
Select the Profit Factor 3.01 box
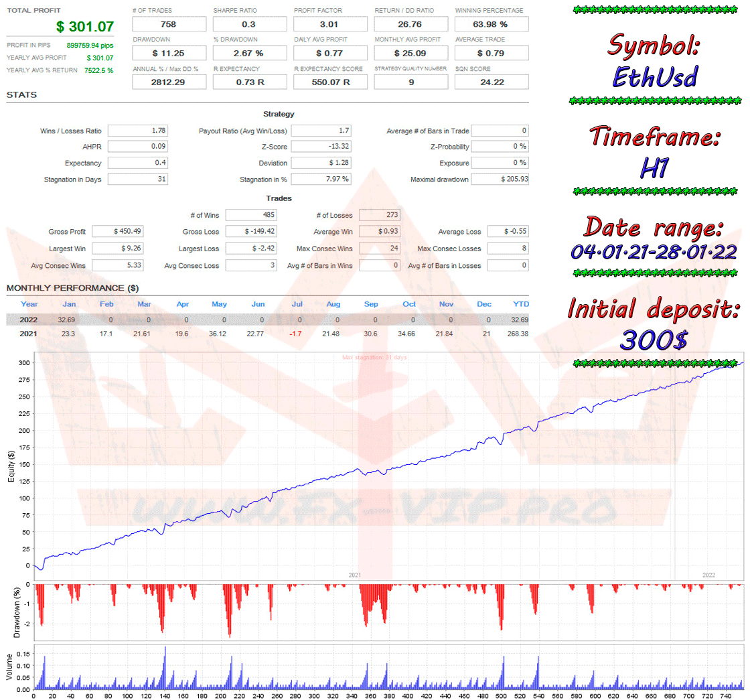point(330,23)
